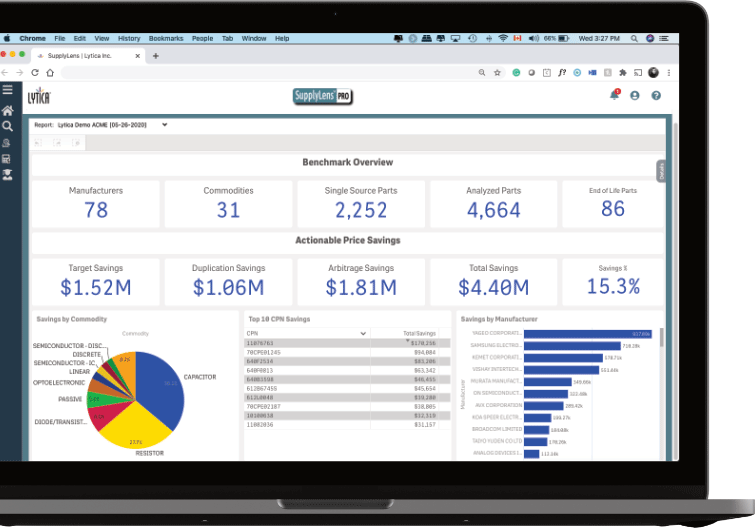Click the Total Savings $4.40M tile
The width and height of the screenshot is (756, 528).
493,282
